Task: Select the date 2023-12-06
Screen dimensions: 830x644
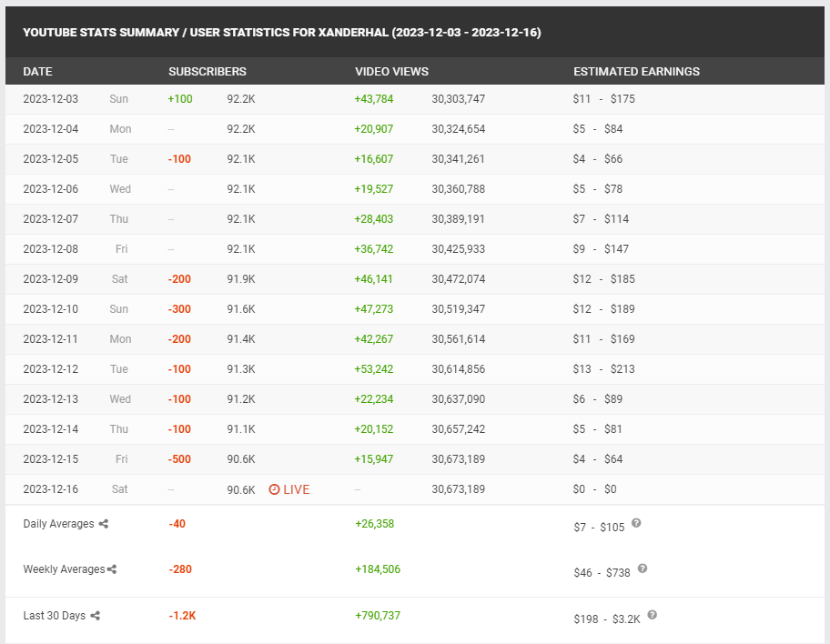Action: tap(51, 189)
